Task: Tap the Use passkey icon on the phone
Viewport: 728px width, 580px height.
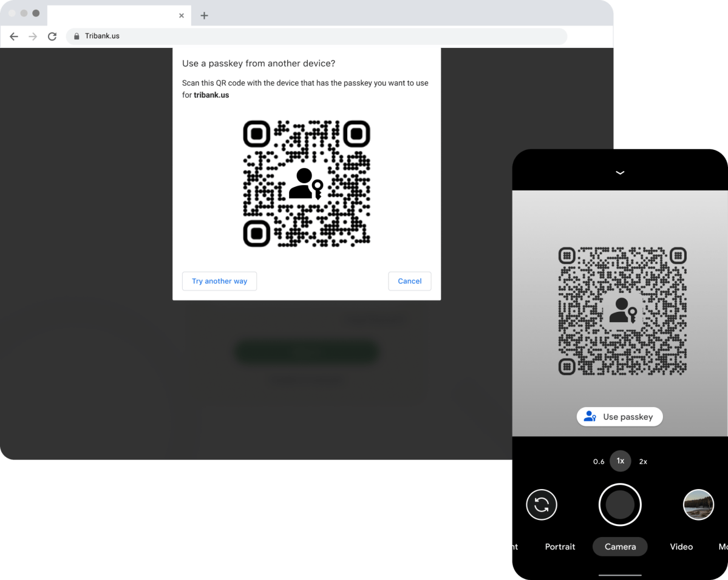Action: coord(590,417)
